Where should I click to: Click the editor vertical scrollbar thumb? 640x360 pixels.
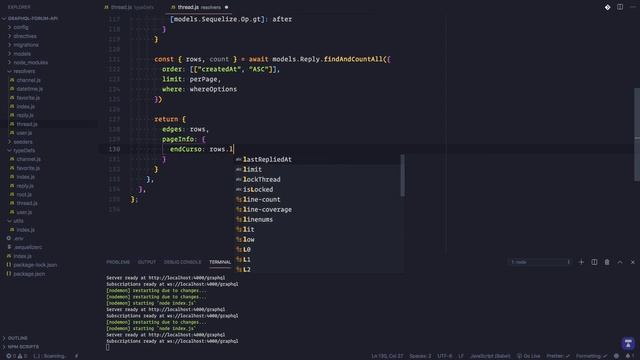637,135
